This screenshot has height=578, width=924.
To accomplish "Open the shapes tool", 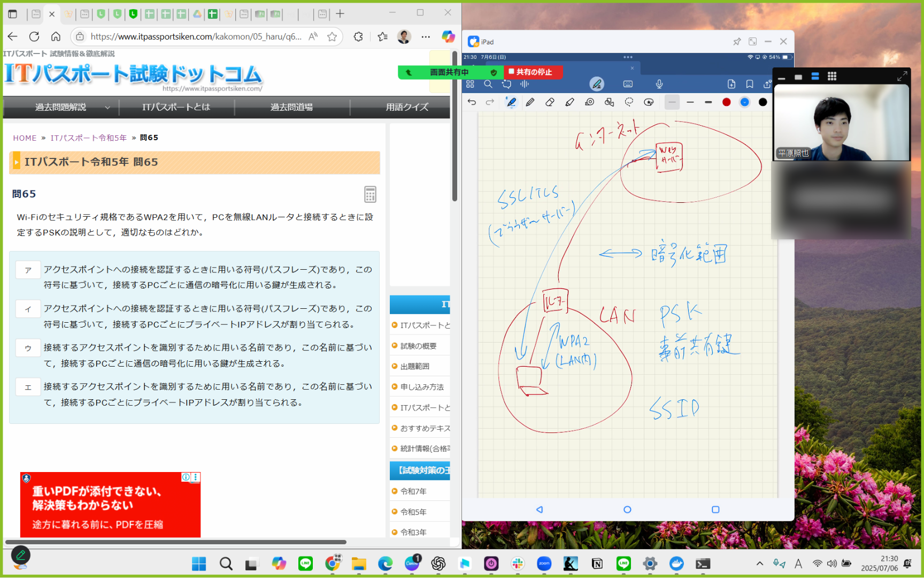I will tap(609, 102).
